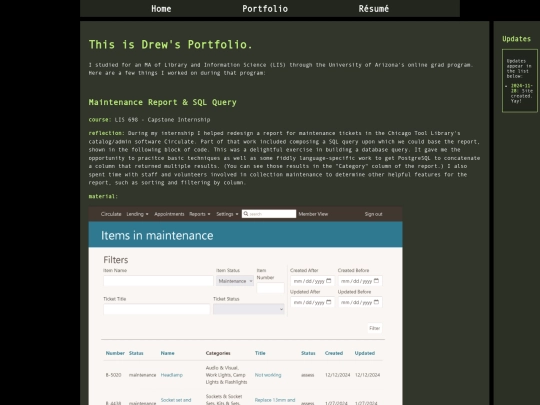Click the Filters section heading
Image resolution: width=540 pixels, height=405 pixels.
tap(116, 260)
